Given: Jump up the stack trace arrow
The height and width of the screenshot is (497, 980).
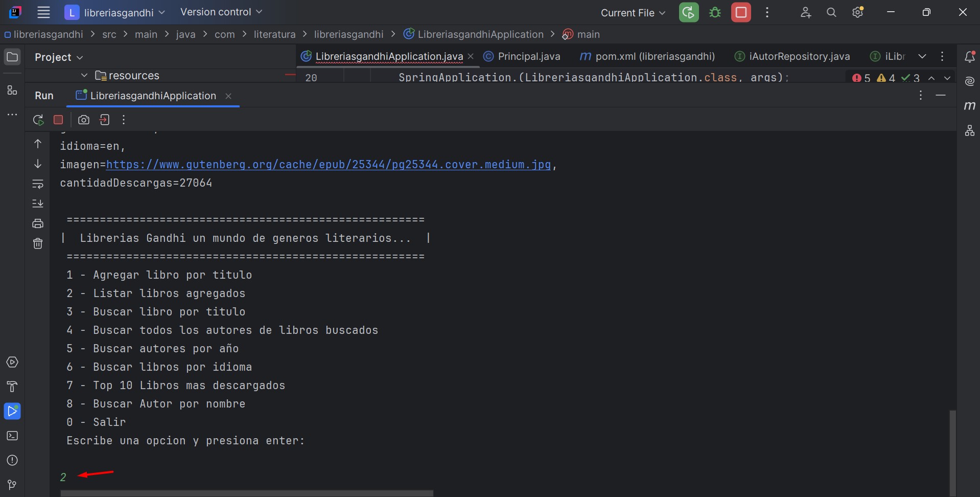Looking at the screenshot, I should point(38,144).
